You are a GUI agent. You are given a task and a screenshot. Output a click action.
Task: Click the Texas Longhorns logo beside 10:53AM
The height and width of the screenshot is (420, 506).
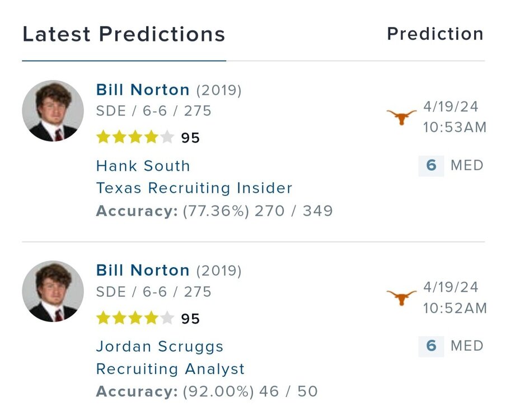(401, 117)
